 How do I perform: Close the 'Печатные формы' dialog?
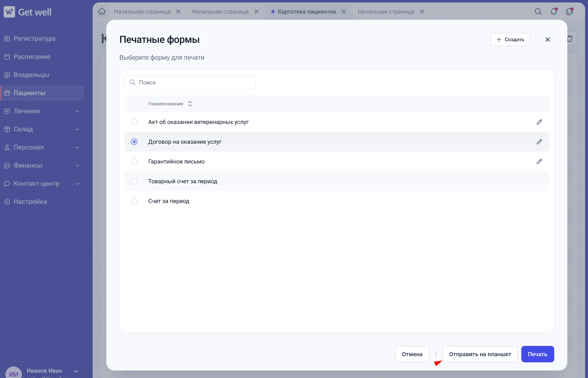coord(548,40)
